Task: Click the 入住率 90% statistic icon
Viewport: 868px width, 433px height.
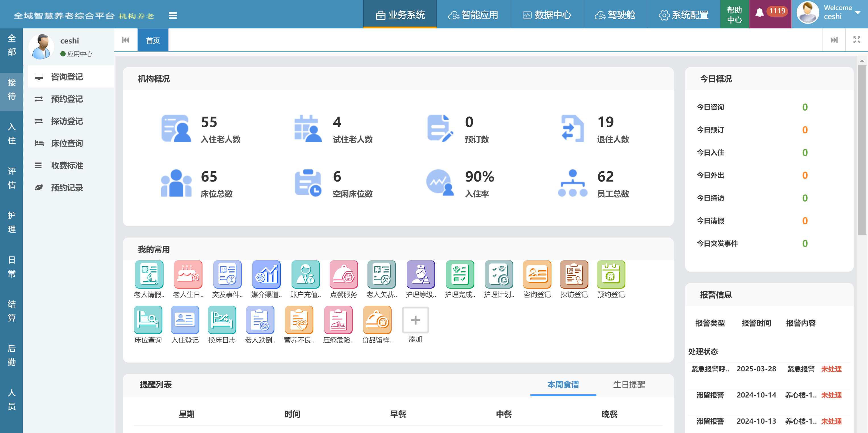Action: point(440,182)
